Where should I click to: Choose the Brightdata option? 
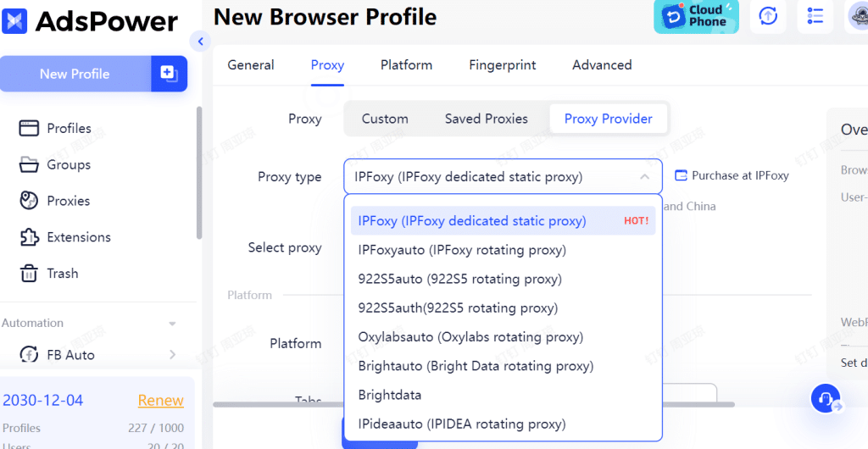click(503, 395)
